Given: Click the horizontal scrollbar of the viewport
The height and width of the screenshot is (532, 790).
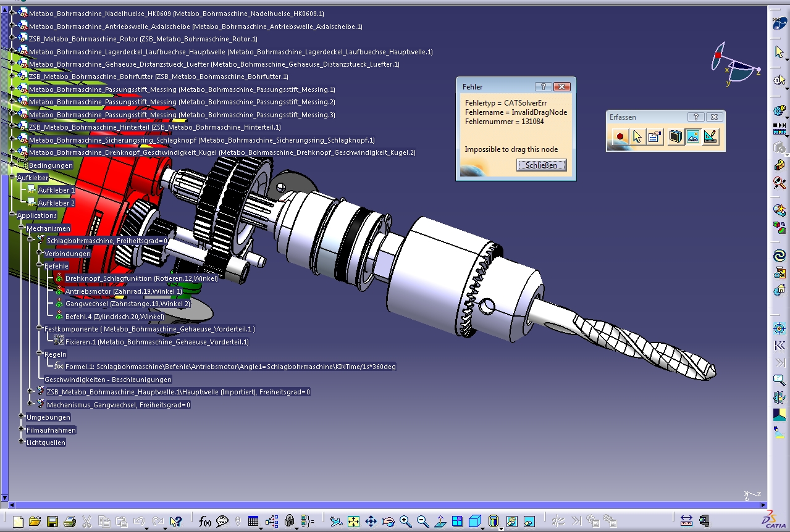Looking at the screenshot, I should click(x=387, y=505).
